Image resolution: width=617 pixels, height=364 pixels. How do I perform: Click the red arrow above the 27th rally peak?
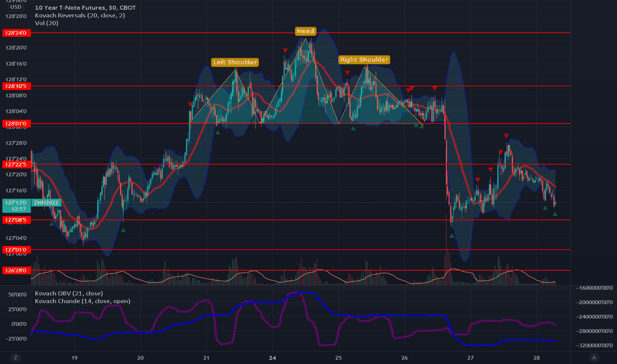click(x=506, y=136)
